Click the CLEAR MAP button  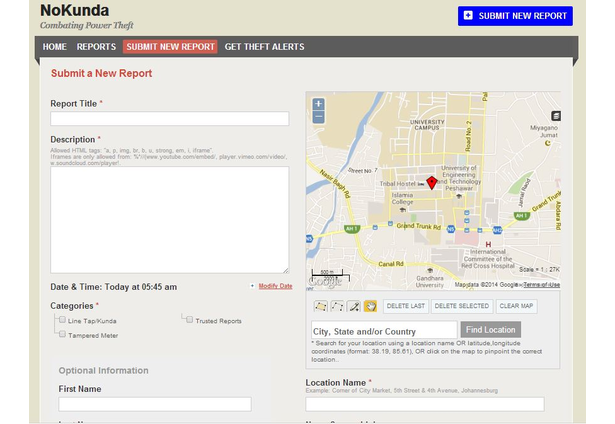pyautogui.click(x=516, y=306)
